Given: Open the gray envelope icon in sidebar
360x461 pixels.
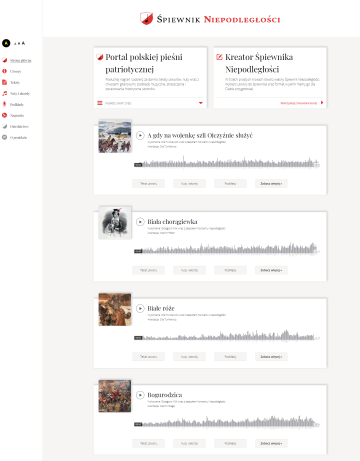Looking at the screenshot, I should coord(5,137).
